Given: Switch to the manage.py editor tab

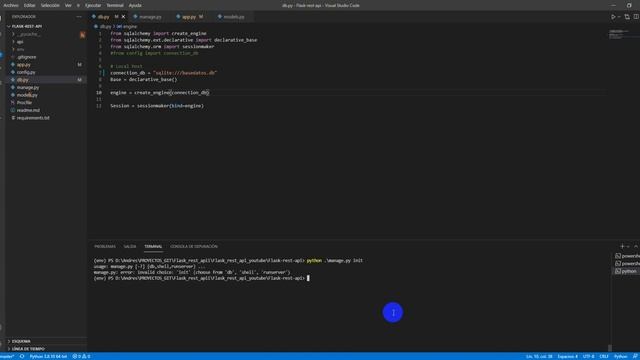Looking at the screenshot, I should (150, 17).
